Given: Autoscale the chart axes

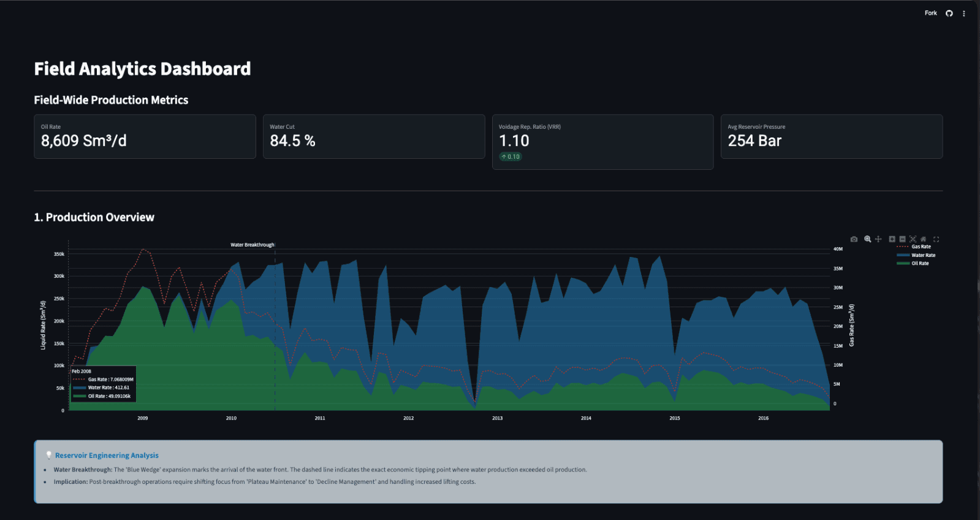Looking at the screenshot, I should click(x=913, y=239).
